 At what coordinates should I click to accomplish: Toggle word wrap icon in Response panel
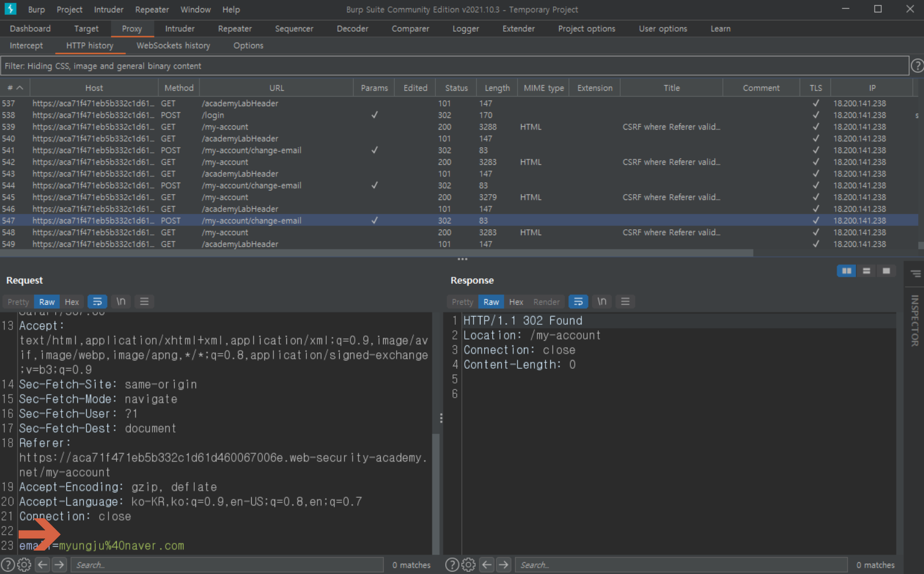click(578, 301)
